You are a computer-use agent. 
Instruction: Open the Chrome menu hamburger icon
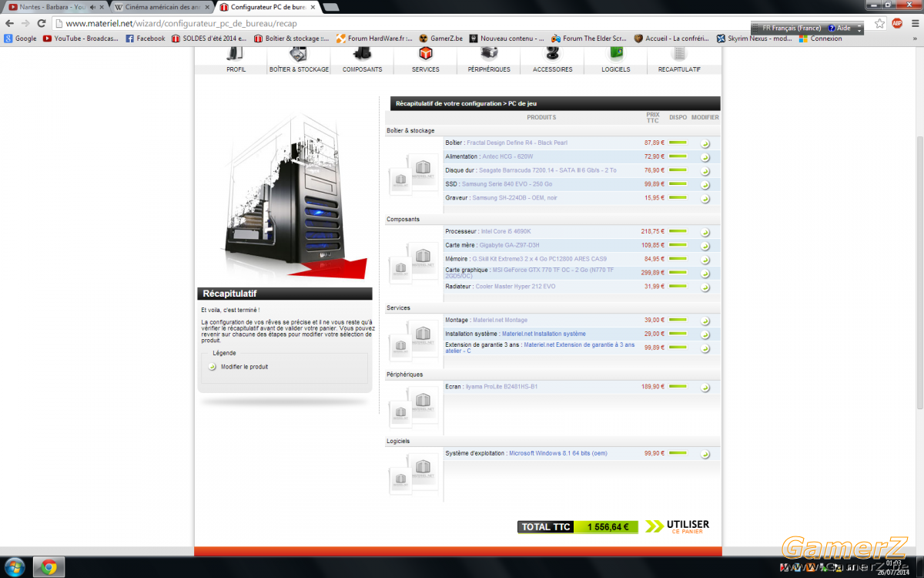(x=913, y=23)
